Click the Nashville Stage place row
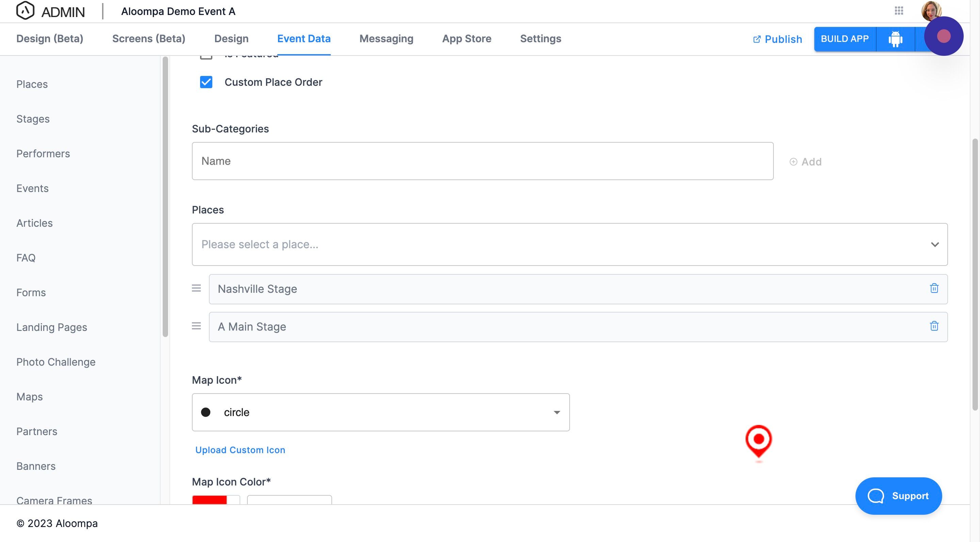The image size is (980, 542). pyautogui.click(x=578, y=289)
